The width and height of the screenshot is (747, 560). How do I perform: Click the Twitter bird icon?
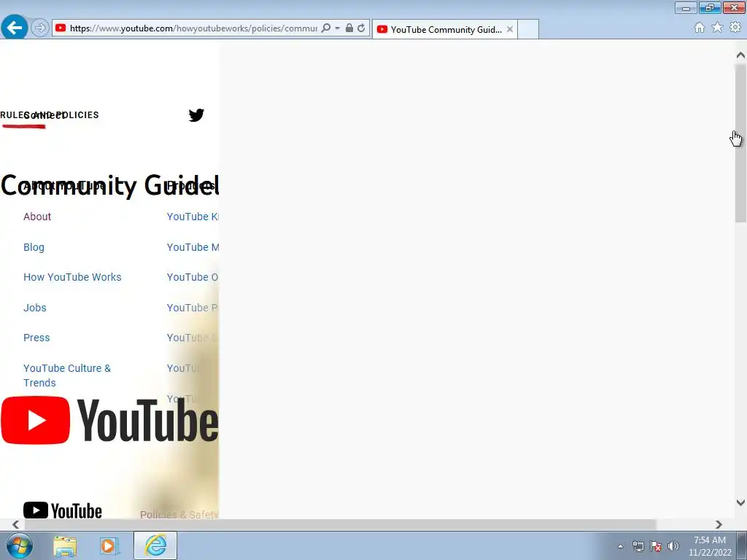tap(196, 114)
